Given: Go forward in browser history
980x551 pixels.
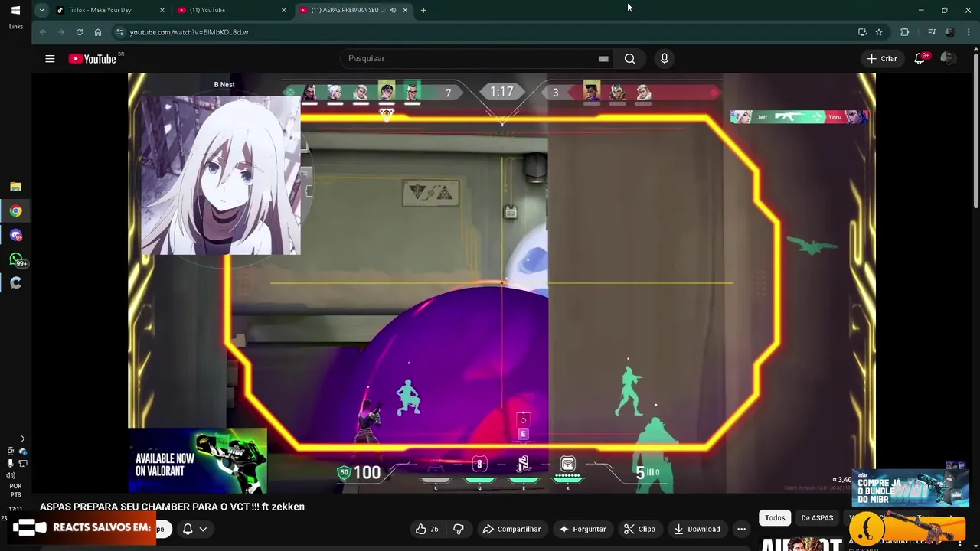Looking at the screenshot, I should (61, 32).
